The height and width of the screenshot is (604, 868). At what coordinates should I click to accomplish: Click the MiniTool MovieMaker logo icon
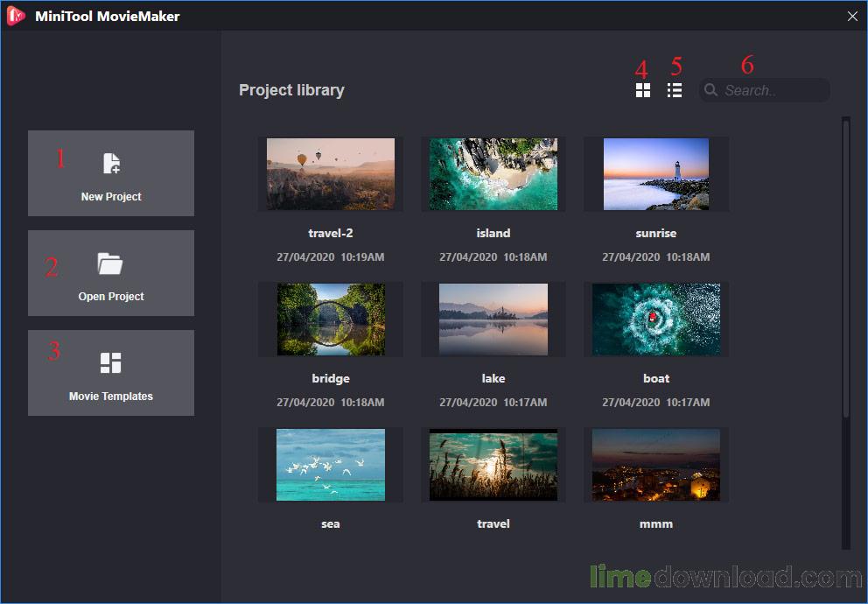(16, 16)
